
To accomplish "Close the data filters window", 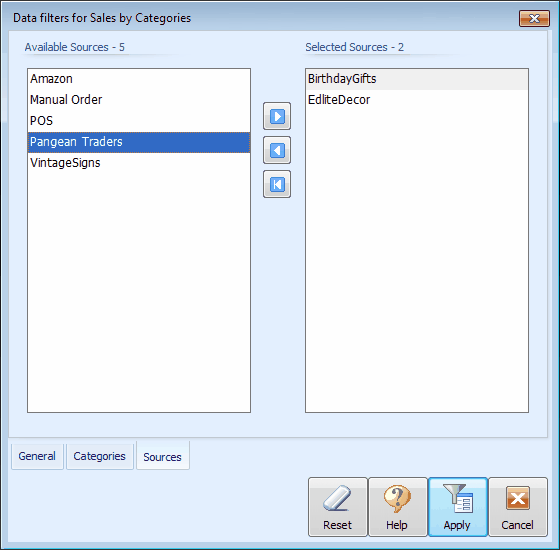I will click(x=534, y=18).
